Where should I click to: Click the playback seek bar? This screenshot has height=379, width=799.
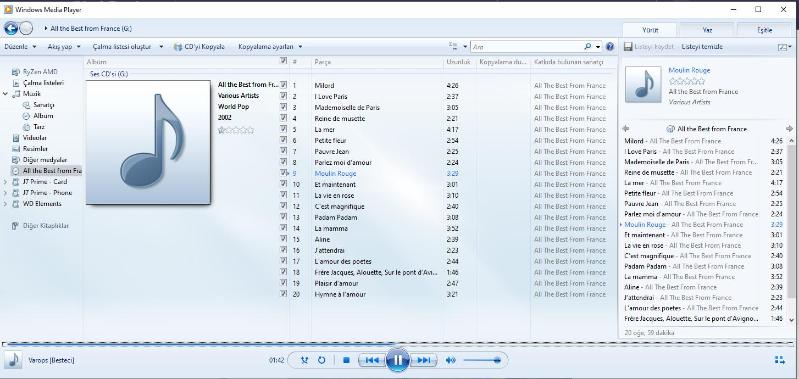click(x=397, y=344)
